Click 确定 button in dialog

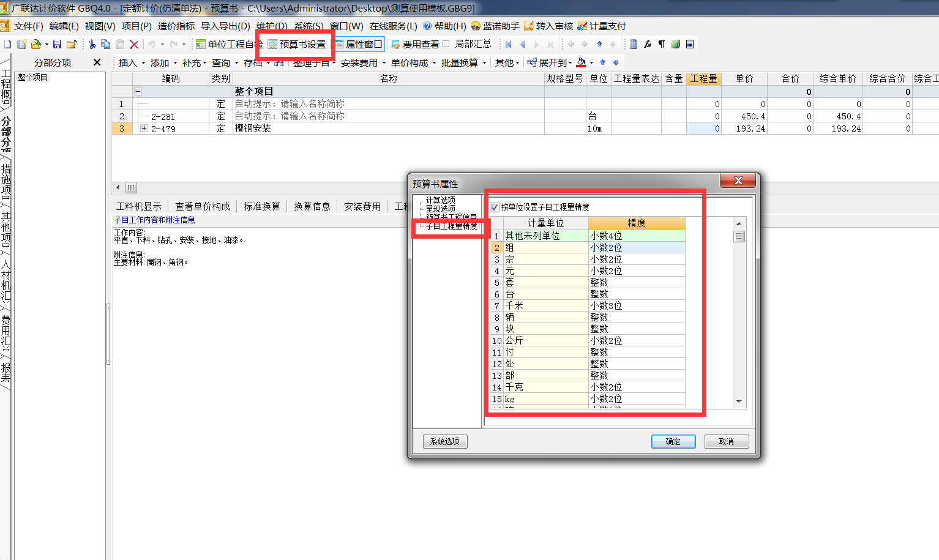pos(673,441)
